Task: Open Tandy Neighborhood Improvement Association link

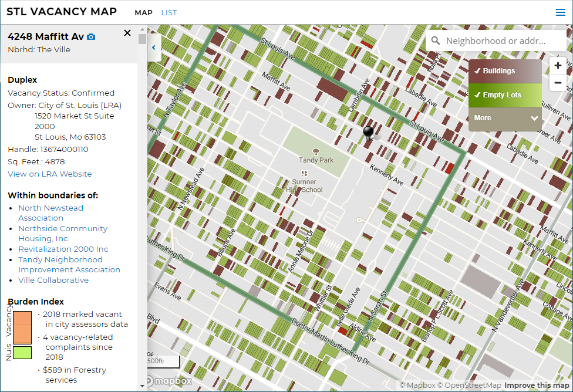Action: [69, 265]
